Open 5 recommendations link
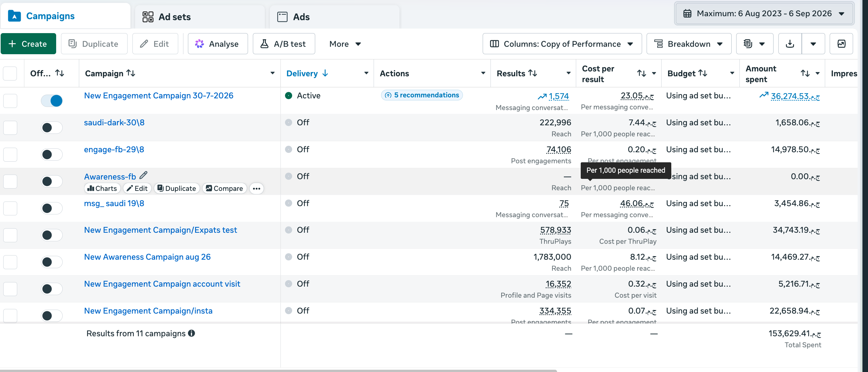The width and height of the screenshot is (868, 372). (422, 95)
